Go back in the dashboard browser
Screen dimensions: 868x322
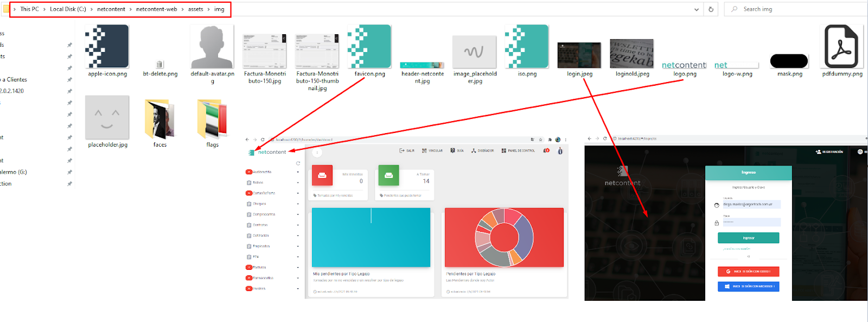coord(247,140)
